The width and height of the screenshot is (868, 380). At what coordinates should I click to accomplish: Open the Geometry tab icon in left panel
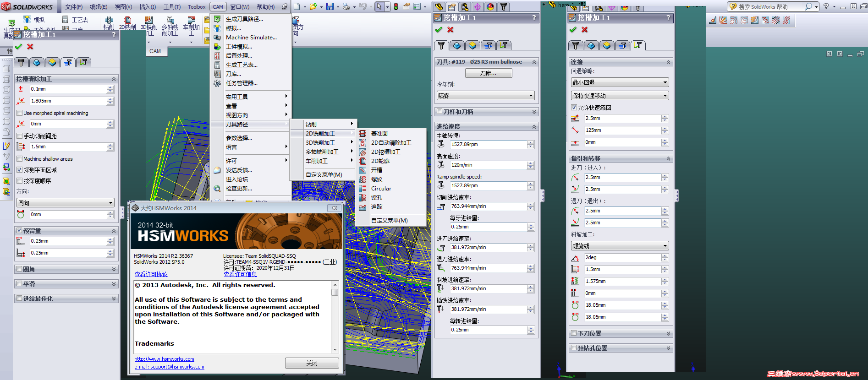(37, 62)
